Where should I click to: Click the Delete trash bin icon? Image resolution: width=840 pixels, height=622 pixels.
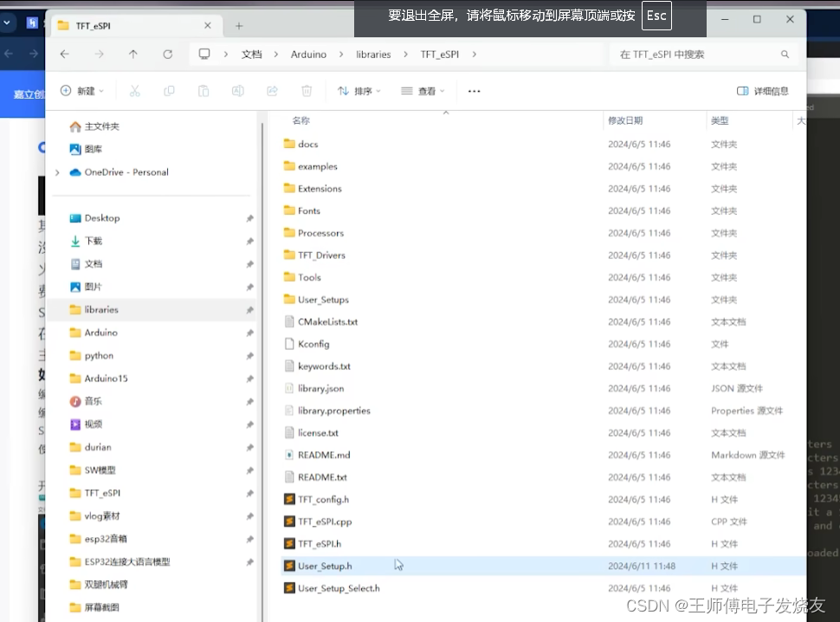pyautogui.click(x=307, y=91)
